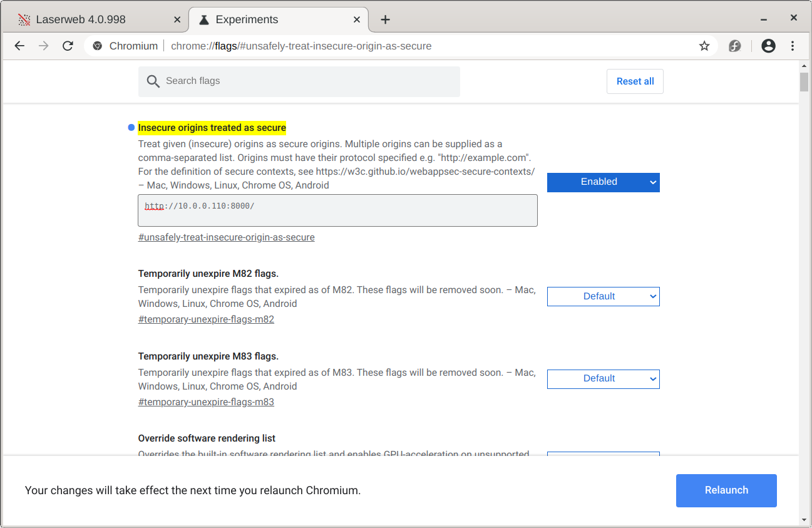Screen dimensions: 812x528
Task: Click the Experiments flask tab icon
Action: tap(203, 19)
